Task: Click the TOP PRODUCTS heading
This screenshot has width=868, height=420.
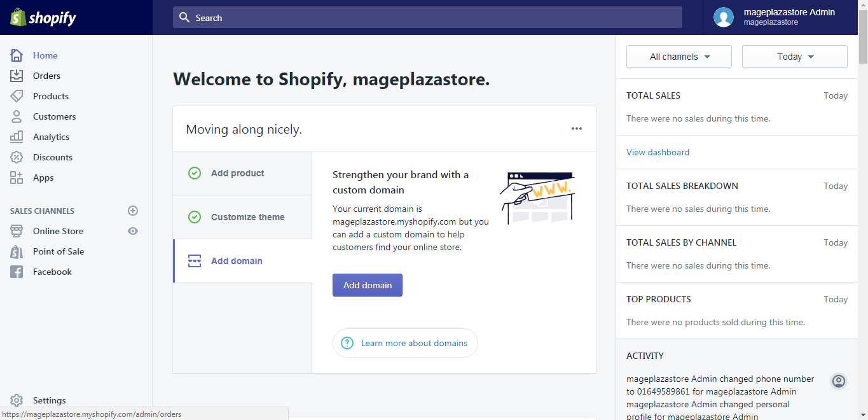Action: pyautogui.click(x=658, y=299)
